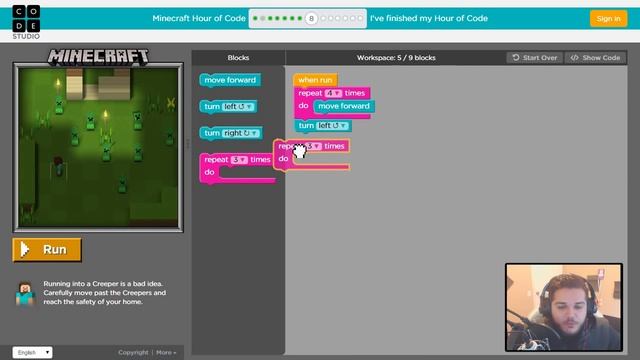Image resolution: width=640 pixels, height=360 pixels.
Task: Go to puzzle level 7 green dot
Action: 300,18
